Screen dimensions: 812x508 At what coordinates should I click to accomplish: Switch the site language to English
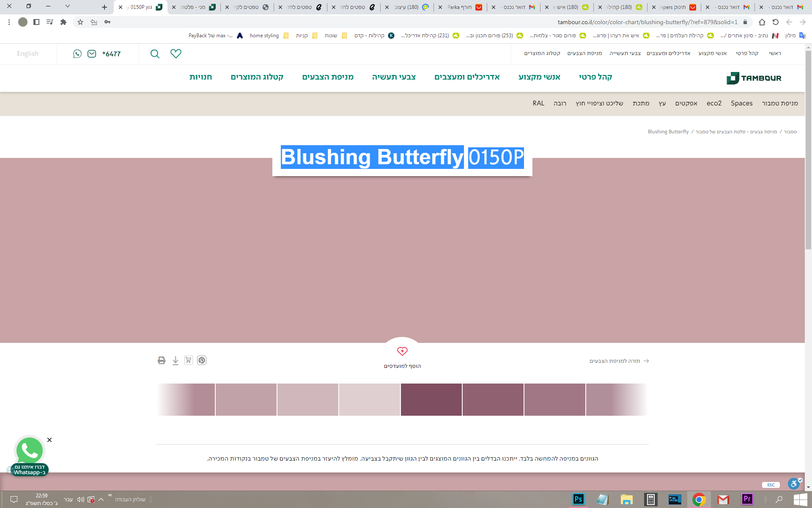(x=27, y=54)
